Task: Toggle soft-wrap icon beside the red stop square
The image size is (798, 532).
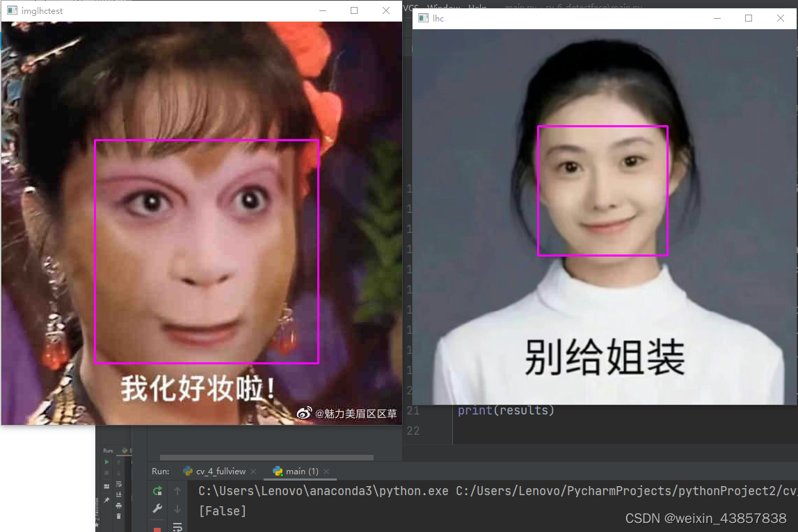Action: pyautogui.click(x=177, y=527)
